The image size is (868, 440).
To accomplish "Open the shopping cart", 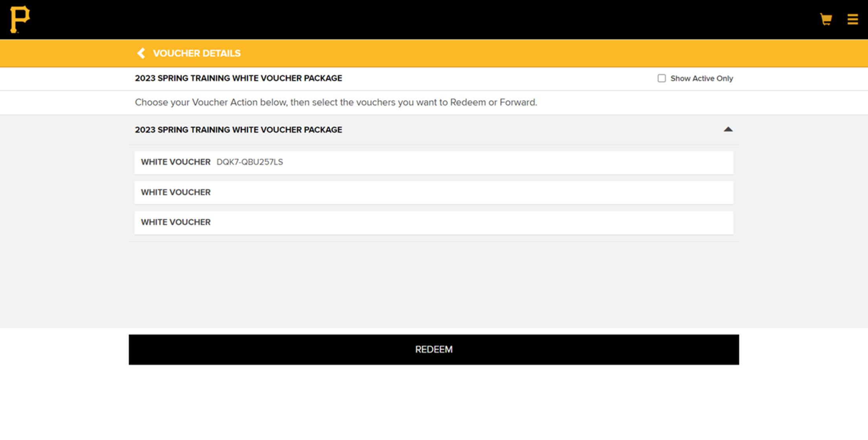I will tap(826, 19).
